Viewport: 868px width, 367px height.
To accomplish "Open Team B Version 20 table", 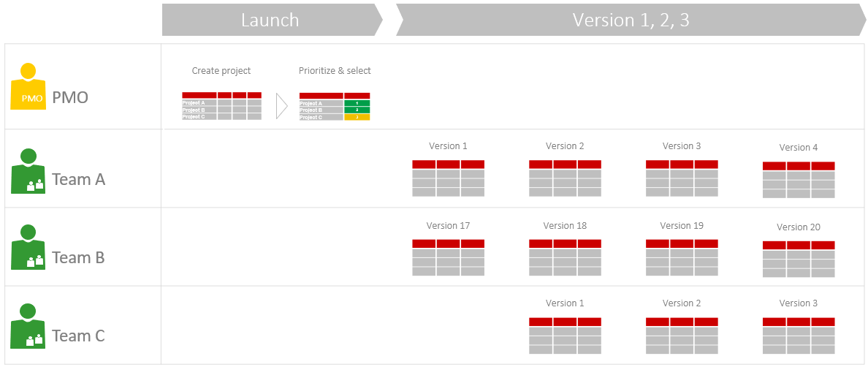I will click(x=799, y=259).
